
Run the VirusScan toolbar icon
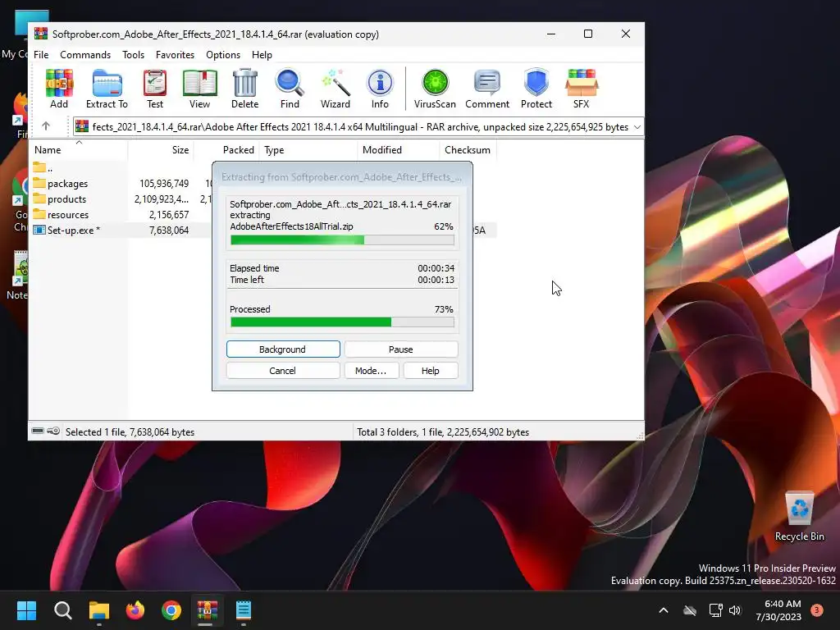pos(435,89)
